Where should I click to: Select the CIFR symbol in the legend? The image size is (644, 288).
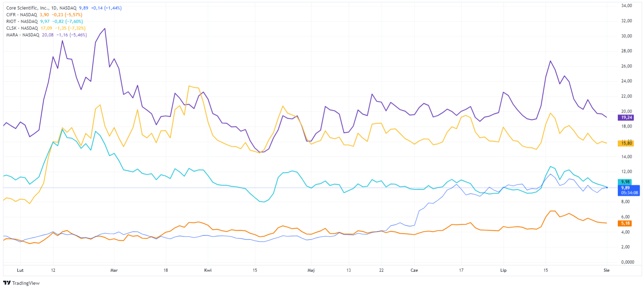point(11,15)
